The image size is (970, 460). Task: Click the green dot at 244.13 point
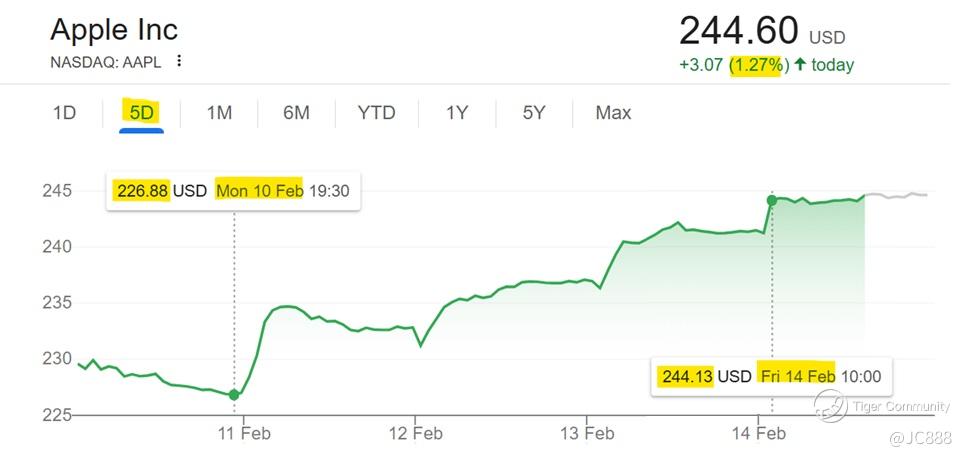(772, 200)
